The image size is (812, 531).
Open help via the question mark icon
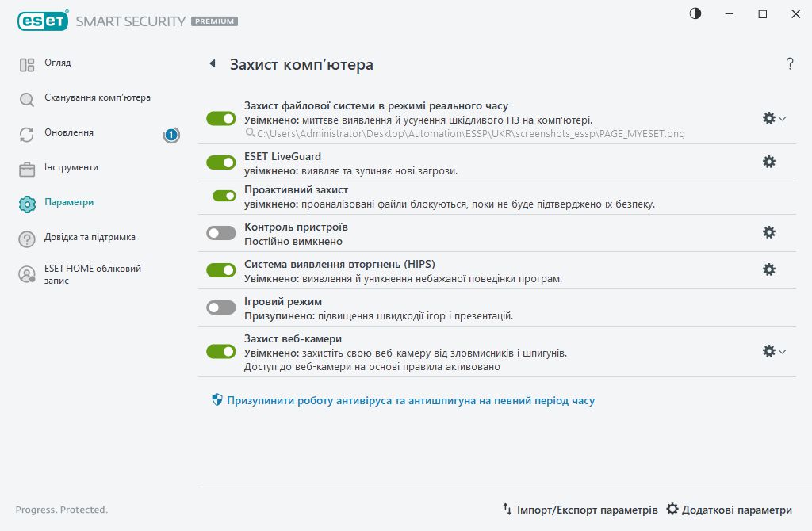[790, 64]
